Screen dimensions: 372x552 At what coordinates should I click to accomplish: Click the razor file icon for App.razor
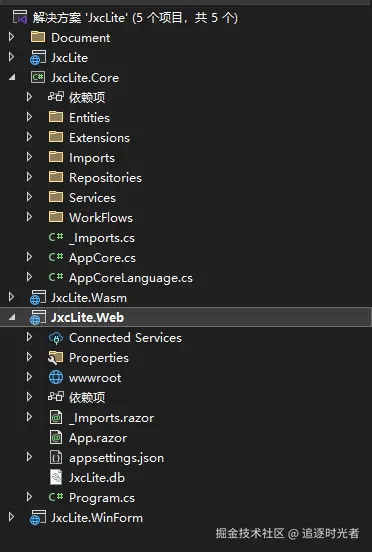point(56,438)
